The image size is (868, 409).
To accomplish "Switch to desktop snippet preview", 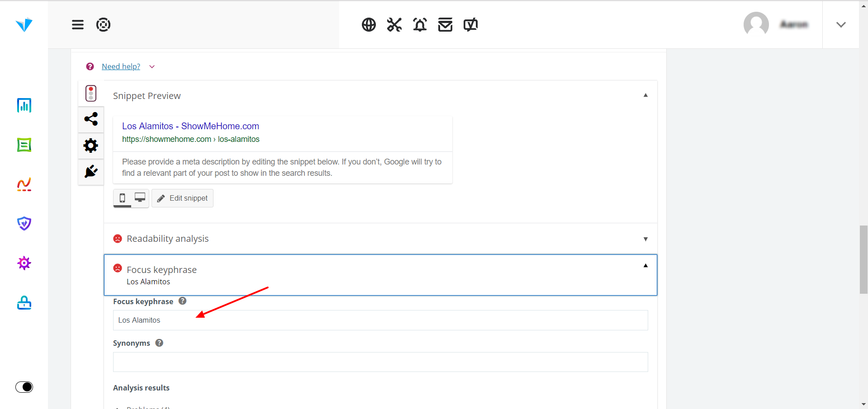I will tap(140, 198).
